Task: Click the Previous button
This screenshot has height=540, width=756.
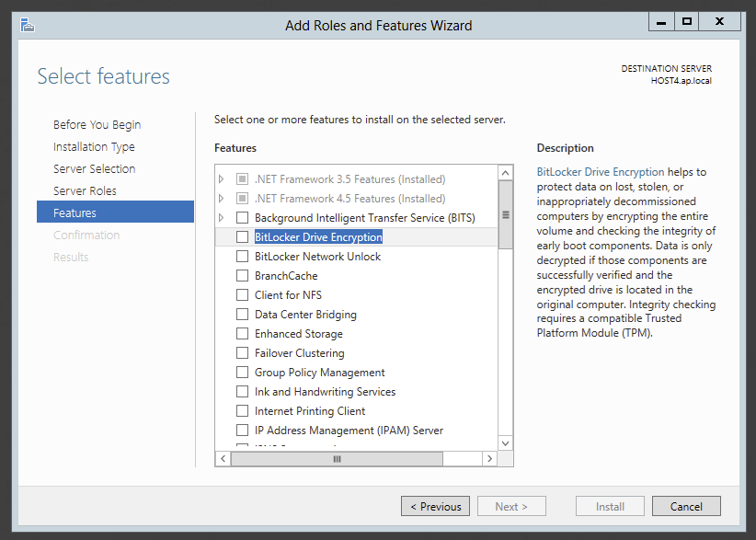Action: 435,506
